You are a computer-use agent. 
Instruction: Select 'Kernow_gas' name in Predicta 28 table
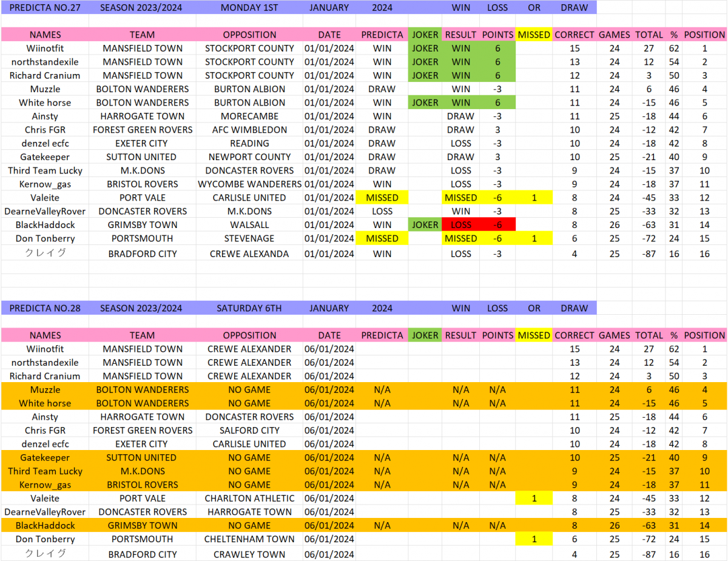pos(45,485)
